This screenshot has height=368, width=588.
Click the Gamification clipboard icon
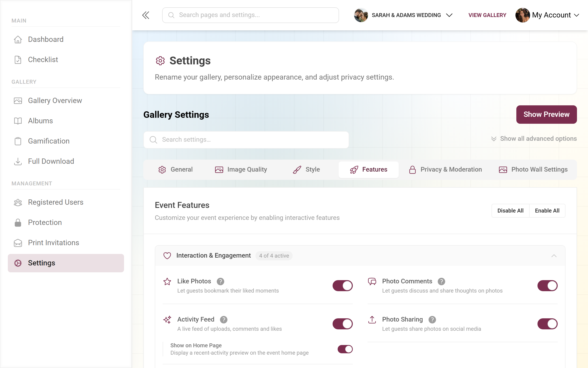18,141
